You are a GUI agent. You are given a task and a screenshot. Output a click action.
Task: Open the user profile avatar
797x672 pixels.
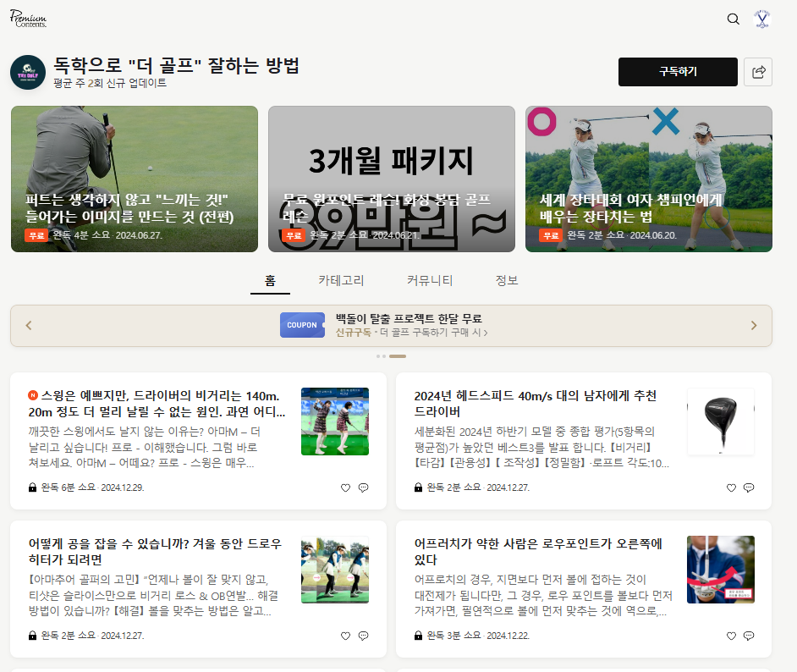coord(762,19)
